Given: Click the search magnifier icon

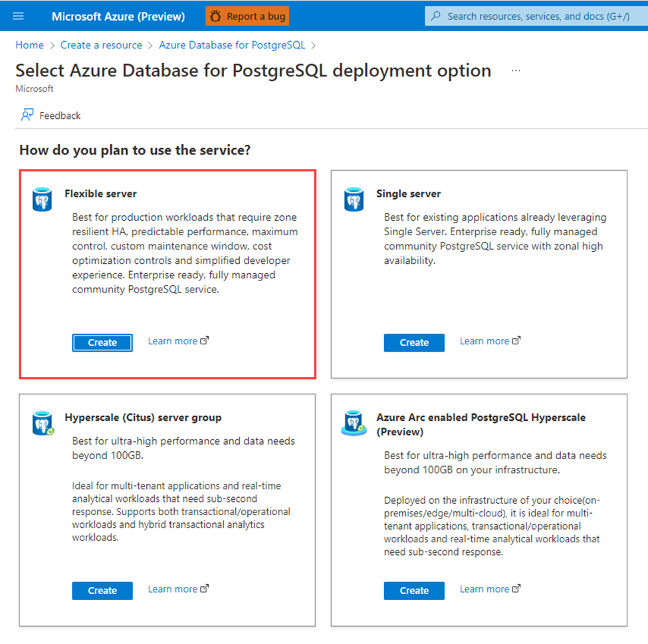Looking at the screenshot, I should click(435, 16).
